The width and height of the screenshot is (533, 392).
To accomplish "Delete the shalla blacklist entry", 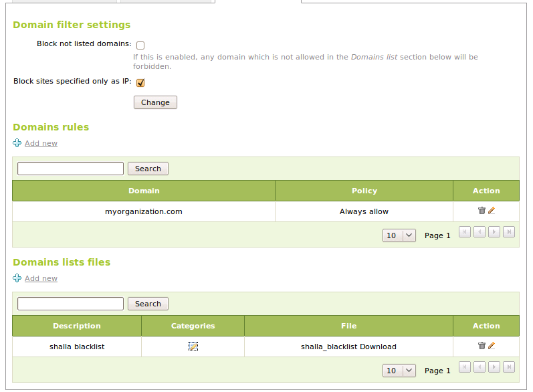I will tap(482, 346).
